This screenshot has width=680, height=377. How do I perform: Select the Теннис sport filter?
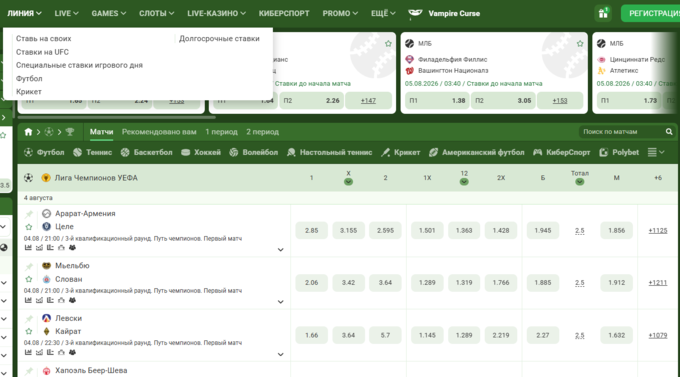pyautogui.click(x=93, y=152)
